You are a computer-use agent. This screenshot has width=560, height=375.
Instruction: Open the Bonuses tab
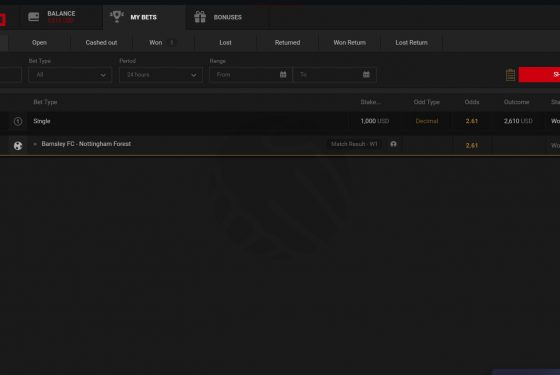(x=227, y=17)
